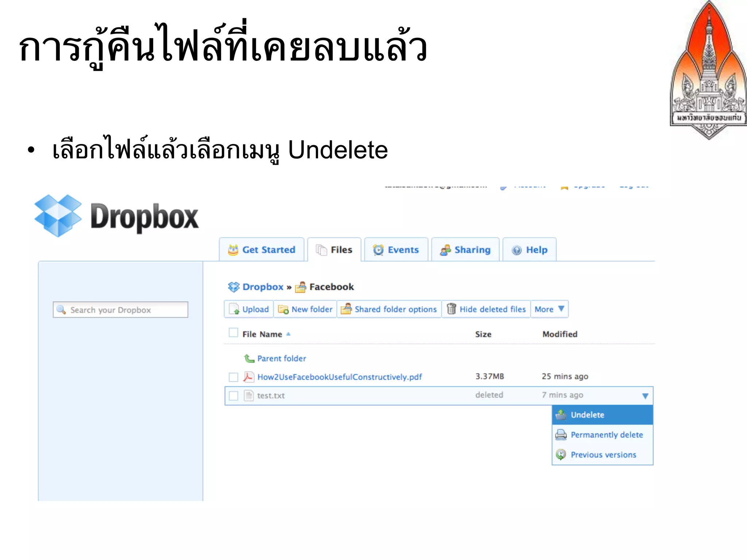
Task: Open How2UseFacebookUsefulConstructively.pdf link
Action: point(340,377)
